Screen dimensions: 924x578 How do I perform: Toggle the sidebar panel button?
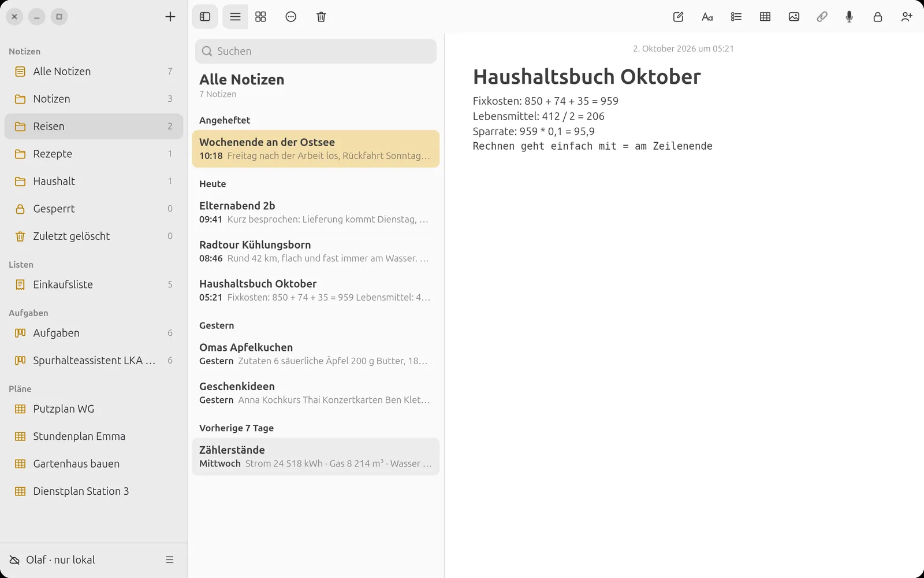205,17
